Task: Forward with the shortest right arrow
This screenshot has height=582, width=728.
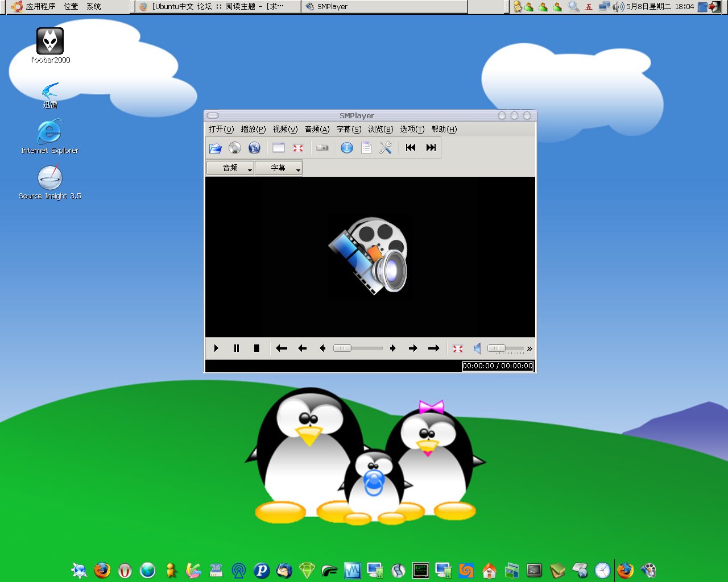Action: tap(393, 348)
